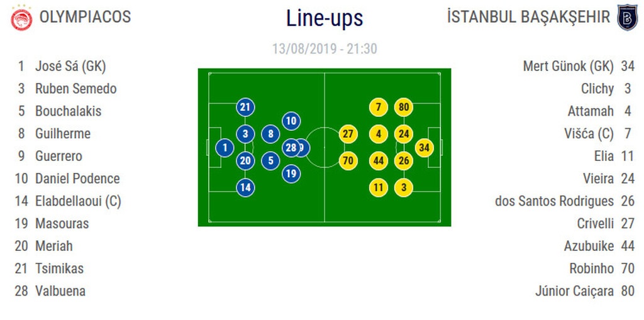Select yellow player marker 80

[404, 108]
